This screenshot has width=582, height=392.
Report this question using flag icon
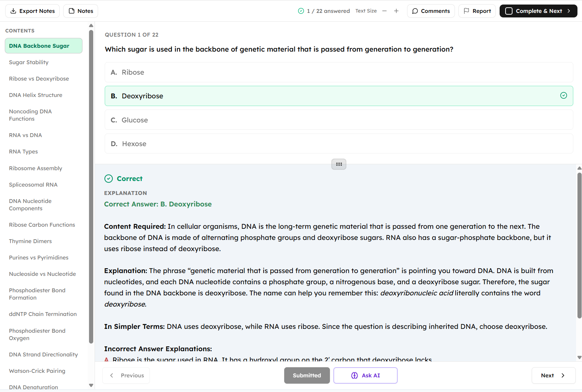point(466,11)
